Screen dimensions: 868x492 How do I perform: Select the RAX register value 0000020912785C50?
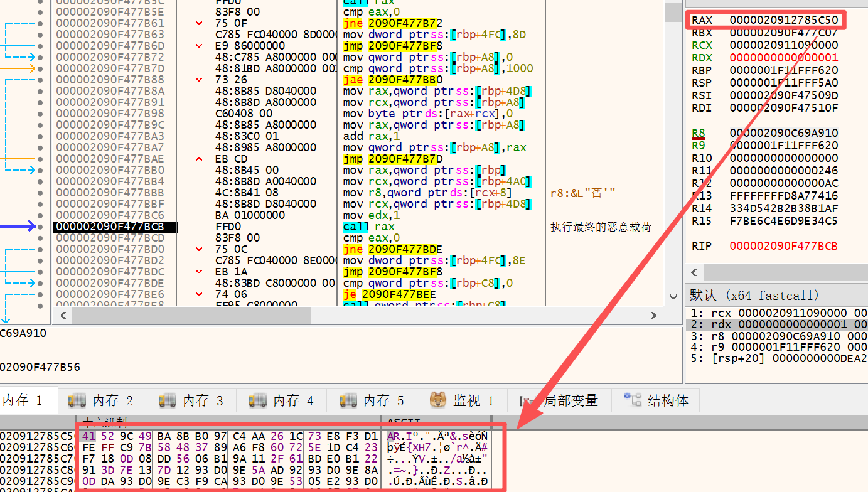click(x=783, y=20)
